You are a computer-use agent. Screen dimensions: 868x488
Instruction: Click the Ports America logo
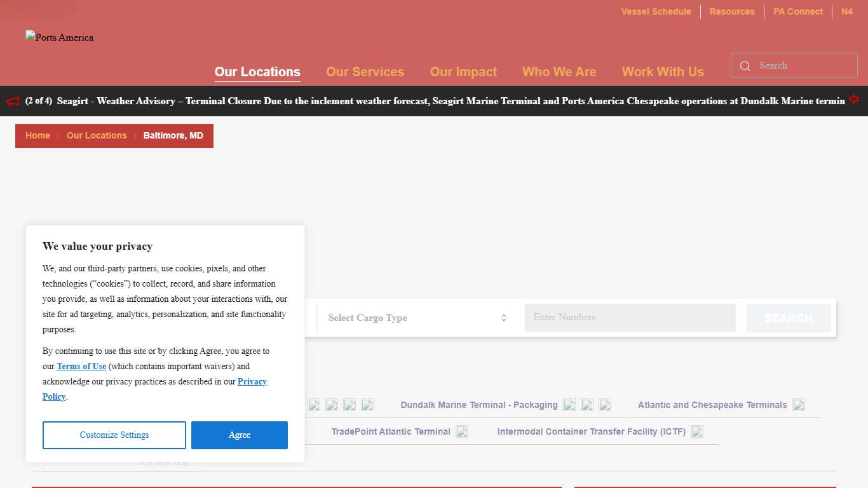point(60,37)
